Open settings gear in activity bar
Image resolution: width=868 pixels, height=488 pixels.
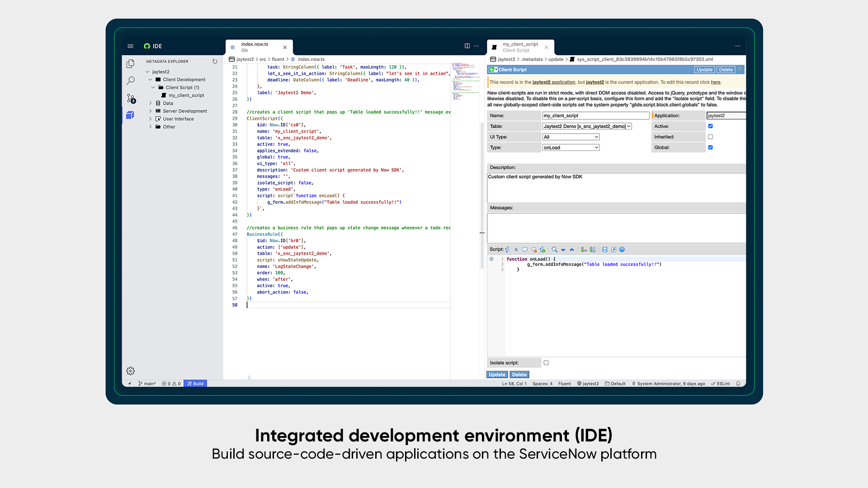coord(131,371)
